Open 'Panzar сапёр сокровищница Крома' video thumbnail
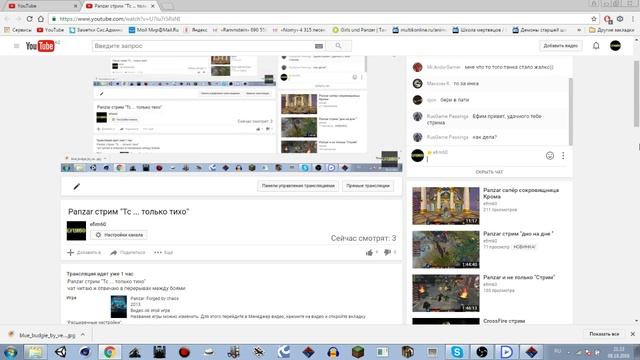This screenshot has height=360, width=640. pos(446,206)
